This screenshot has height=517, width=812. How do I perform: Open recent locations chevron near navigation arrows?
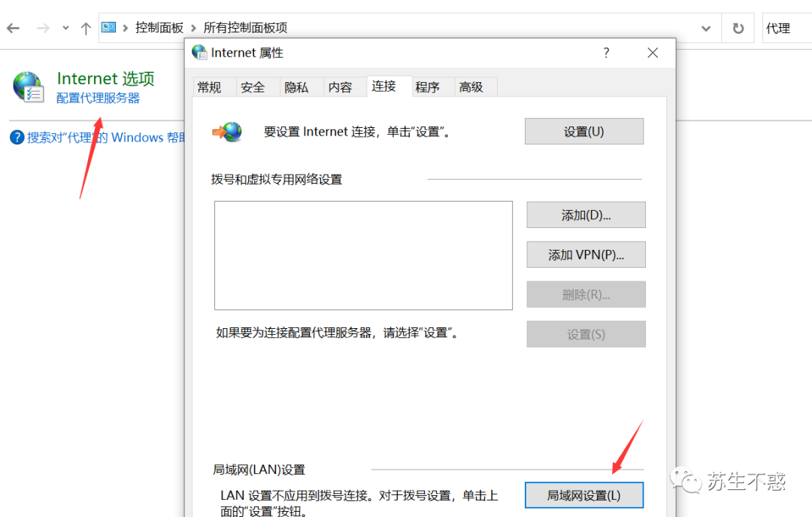coord(65,28)
